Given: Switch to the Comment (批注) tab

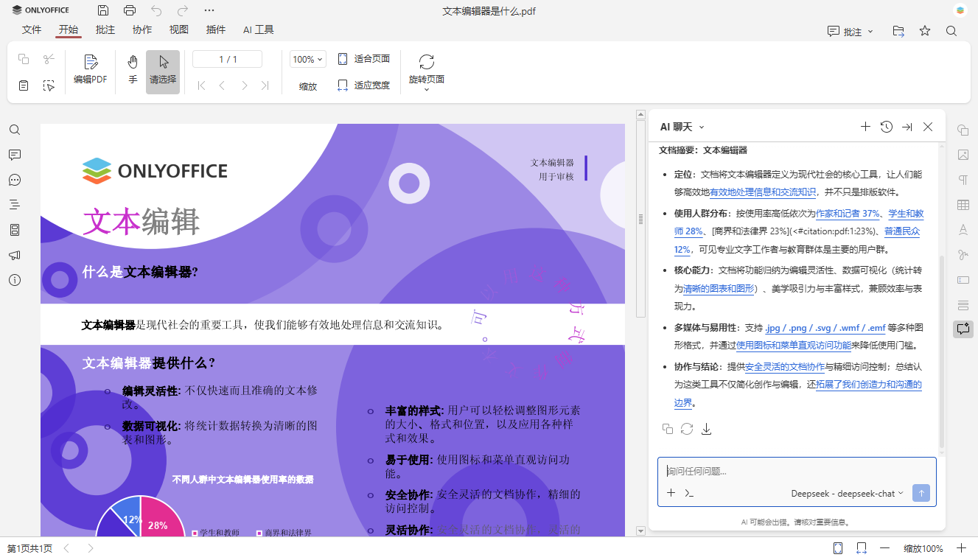Looking at the screenshot, I should click(105, 30).
